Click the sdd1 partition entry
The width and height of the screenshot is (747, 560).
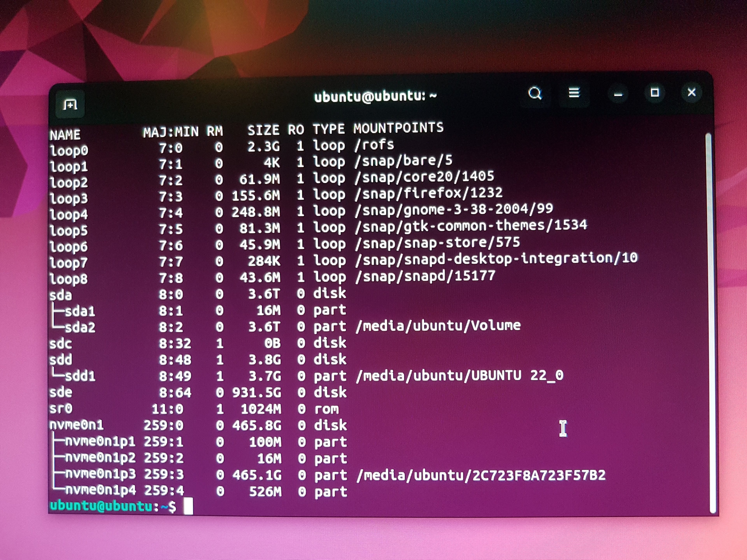click(x=80, y=376)
